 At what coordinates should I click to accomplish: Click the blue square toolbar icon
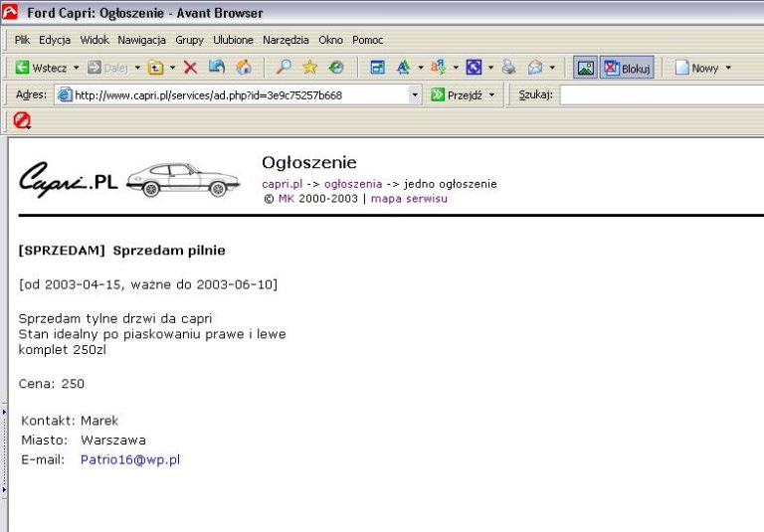coord(474,68)
